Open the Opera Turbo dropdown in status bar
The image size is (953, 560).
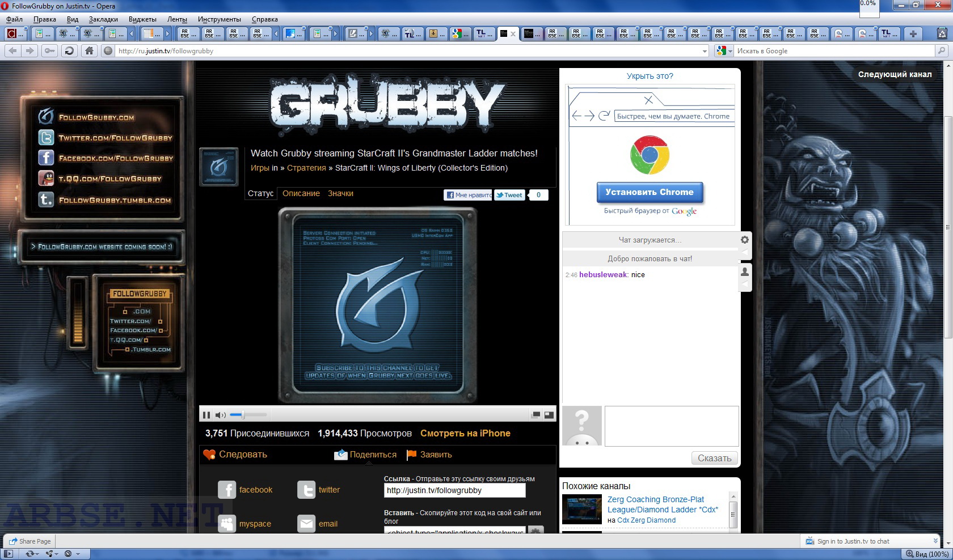pos(72,554)
